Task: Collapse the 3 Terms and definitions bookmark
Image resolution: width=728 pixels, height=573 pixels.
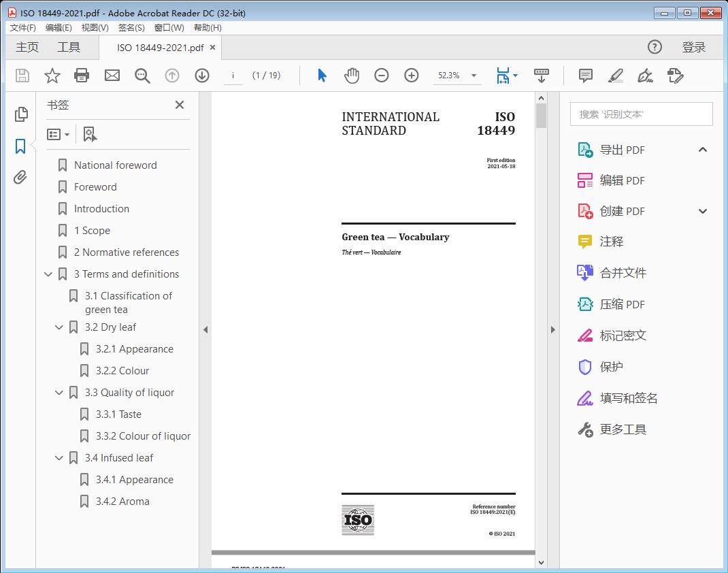Action: 48,274
